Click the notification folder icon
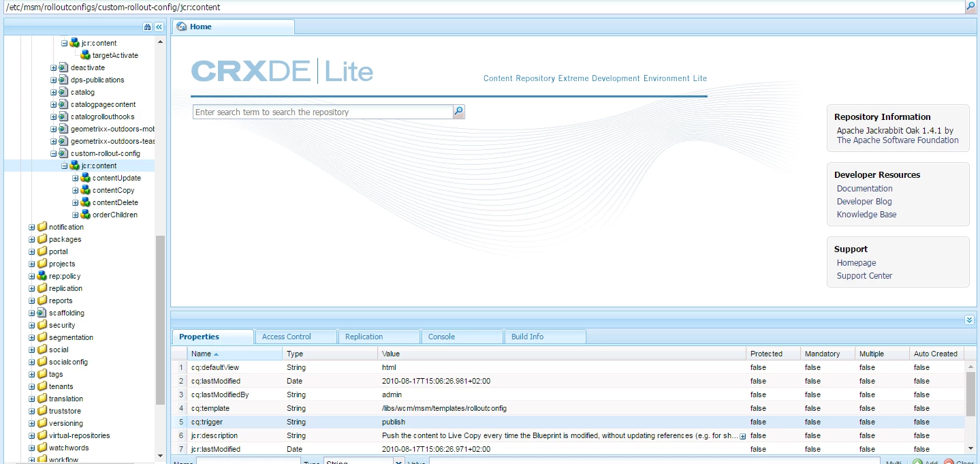This screenshot has width=980, height=464. (x=42, y=227)
